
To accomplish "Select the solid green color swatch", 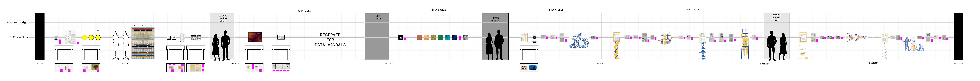I will click(x=440, y=38).
